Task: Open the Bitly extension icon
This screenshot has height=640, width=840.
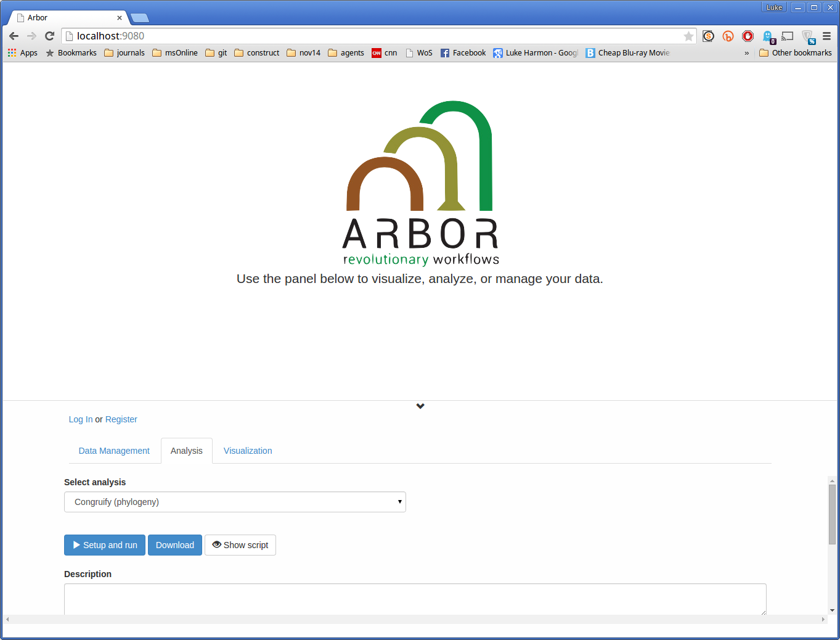Action: [x=728, y=36]
